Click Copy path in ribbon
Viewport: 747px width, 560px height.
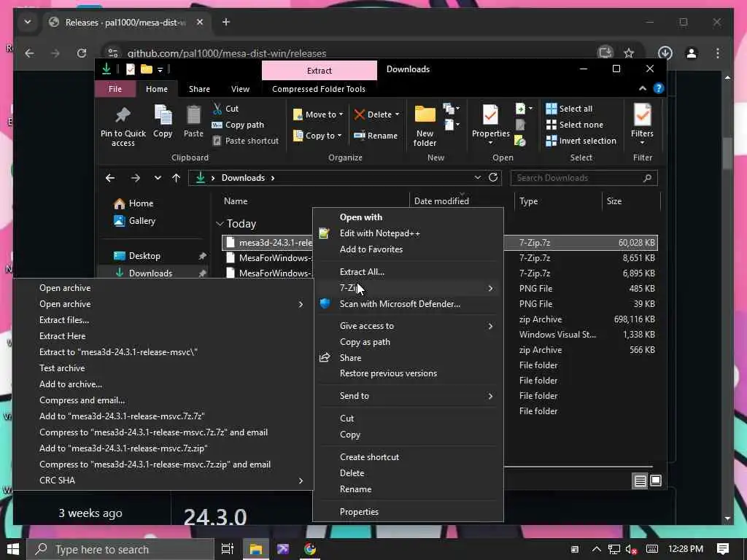tap(239, 125)
